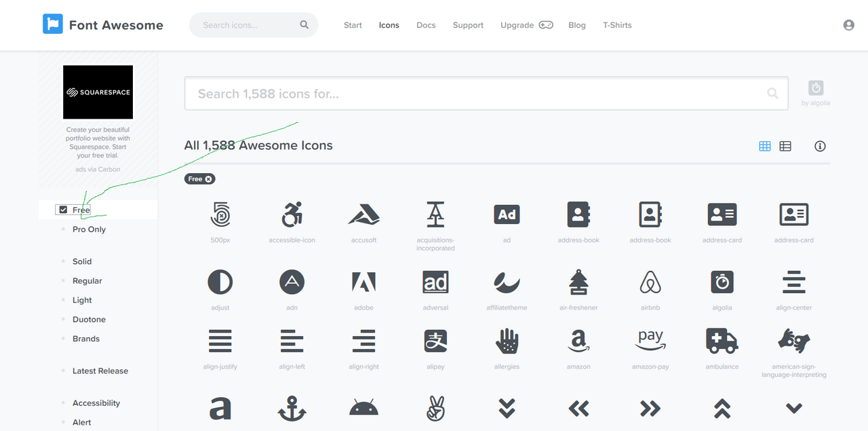Screen dimensions: 868x431
Task: Select the angle-double-left icon
Action: [x=578, y=408]
